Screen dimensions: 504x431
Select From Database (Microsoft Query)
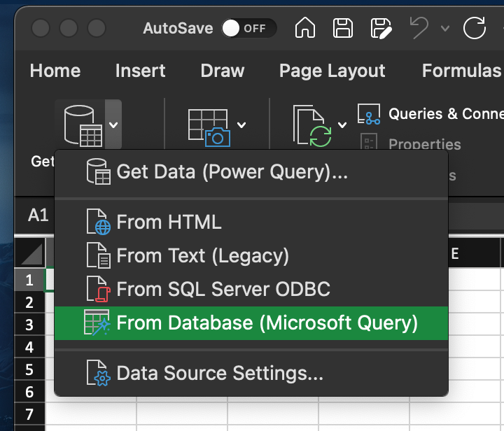[x=251, y=323]
